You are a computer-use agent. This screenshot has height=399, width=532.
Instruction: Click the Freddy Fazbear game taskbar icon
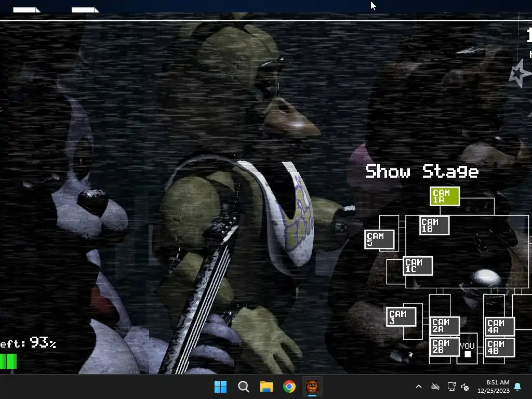(312, 387)
